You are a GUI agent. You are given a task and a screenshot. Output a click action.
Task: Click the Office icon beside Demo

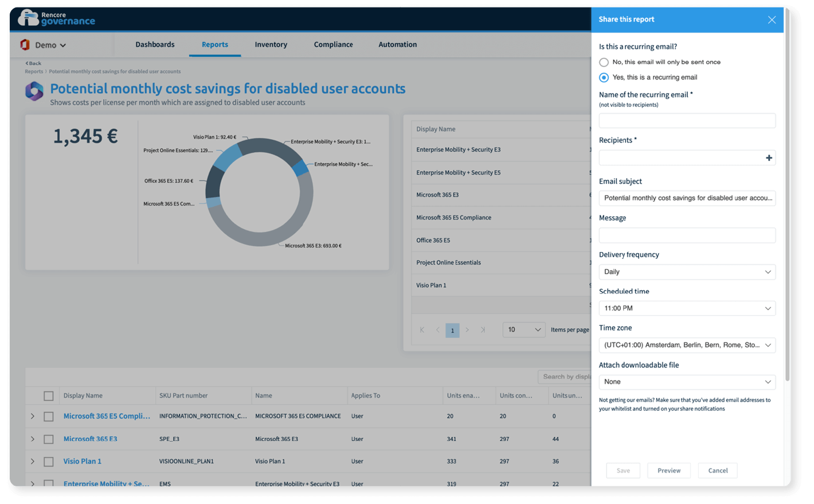pos(25,45)
